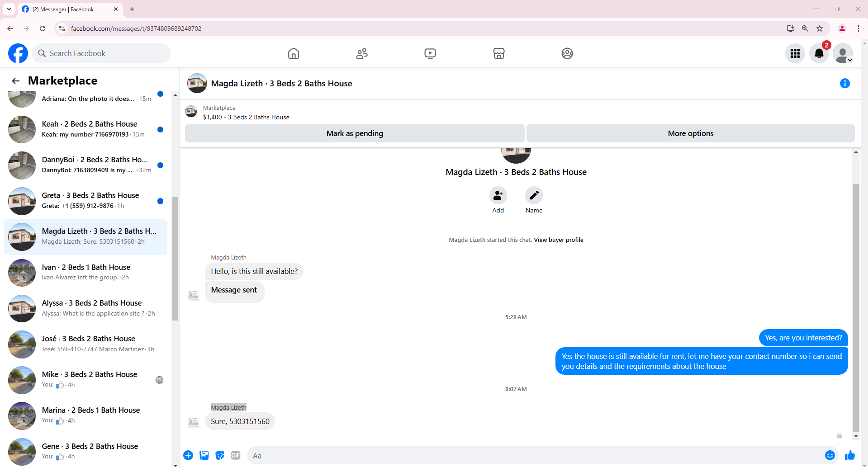The image size is (868, 467).
Task: Edit the chat name with pencil icon
Action: [534, 195]
